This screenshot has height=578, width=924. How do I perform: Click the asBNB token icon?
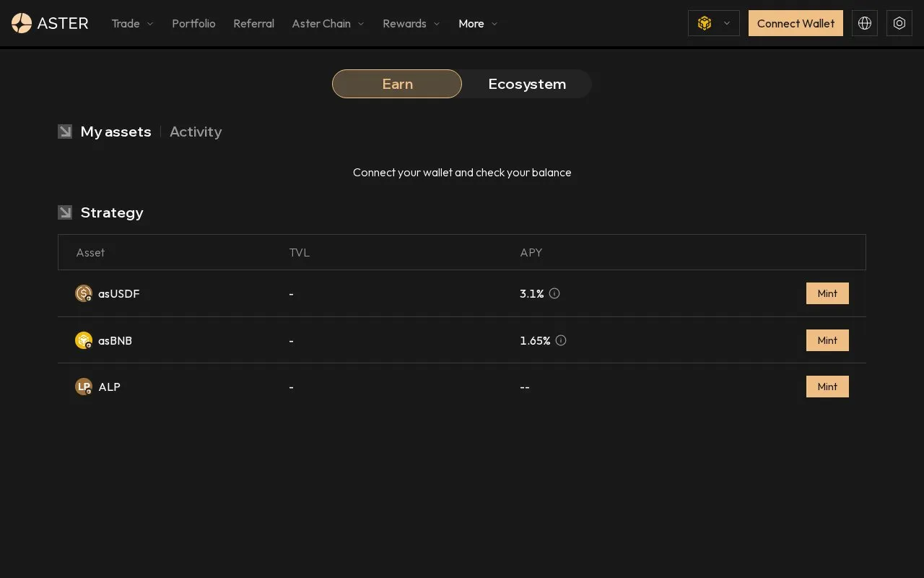click(84, 340)
